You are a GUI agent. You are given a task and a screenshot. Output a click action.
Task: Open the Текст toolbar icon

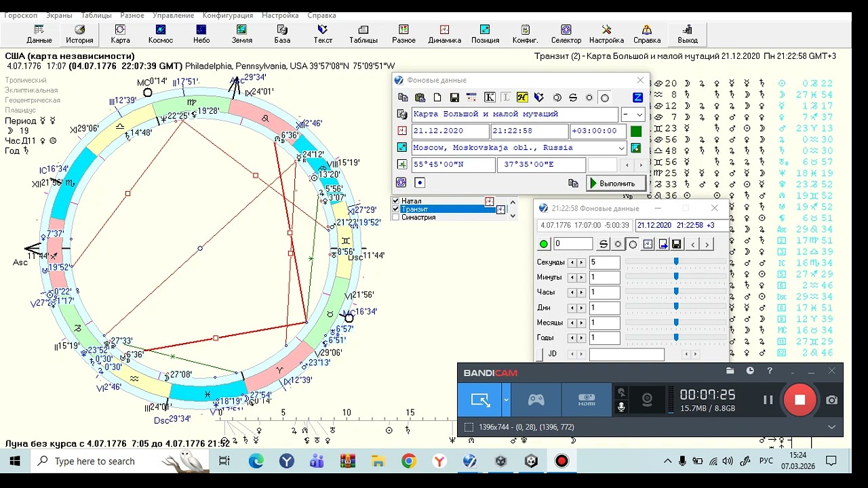[323, 34]
